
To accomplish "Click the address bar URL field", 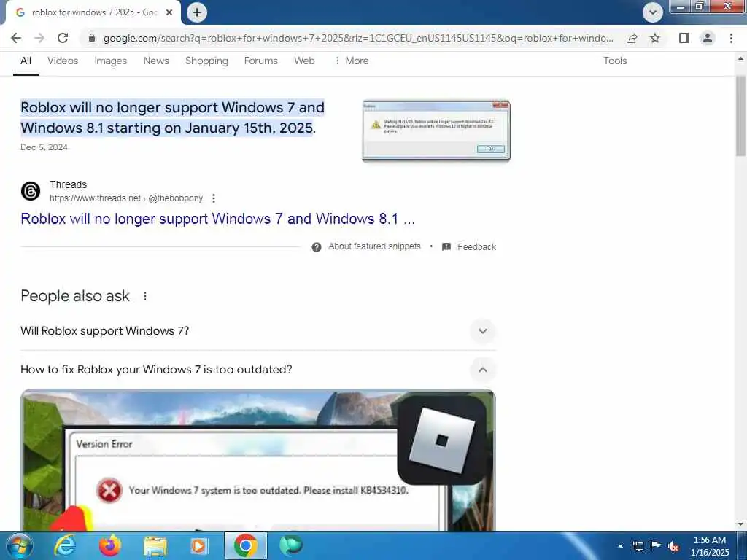I will coord(358,38).
